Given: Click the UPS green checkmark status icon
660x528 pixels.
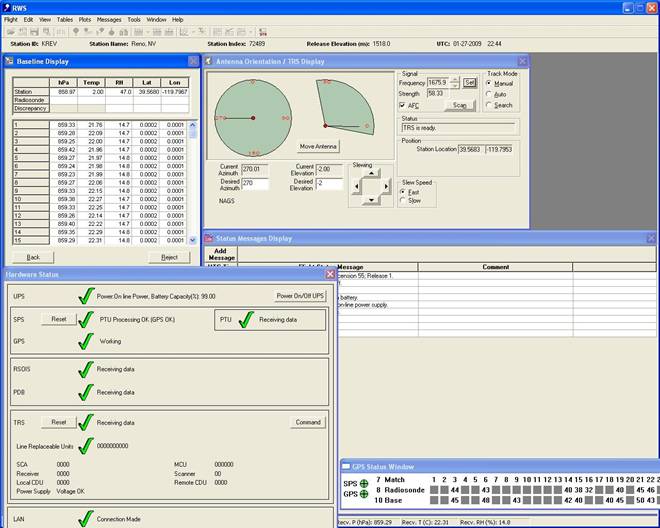Looking at the screenshot, I should (x=85, y=296).
